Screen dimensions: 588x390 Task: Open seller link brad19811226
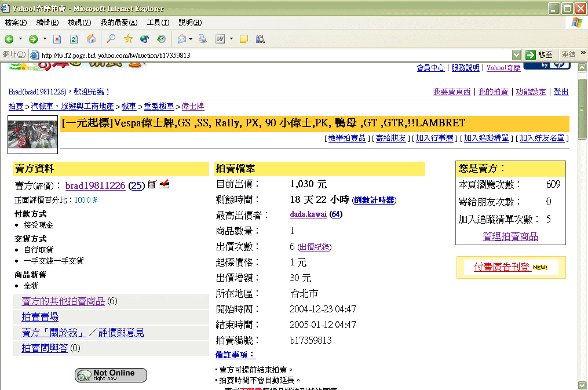(95, 185)
